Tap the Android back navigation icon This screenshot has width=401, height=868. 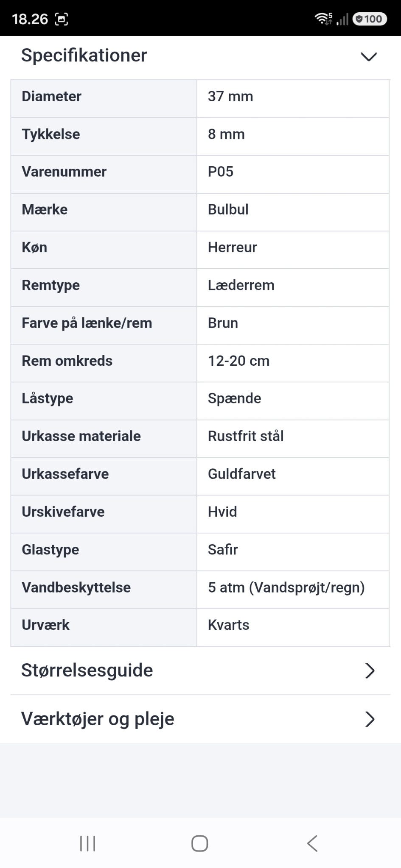[312, 843]
